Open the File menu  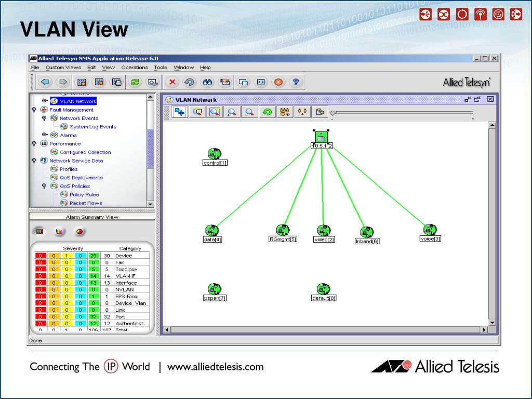click(35, 68)
